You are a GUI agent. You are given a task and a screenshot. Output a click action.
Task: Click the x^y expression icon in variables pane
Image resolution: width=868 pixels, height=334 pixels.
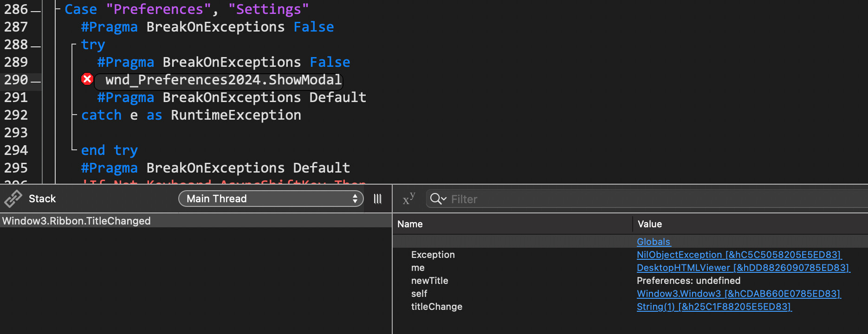pyautogui.click(x=408, y=199)
